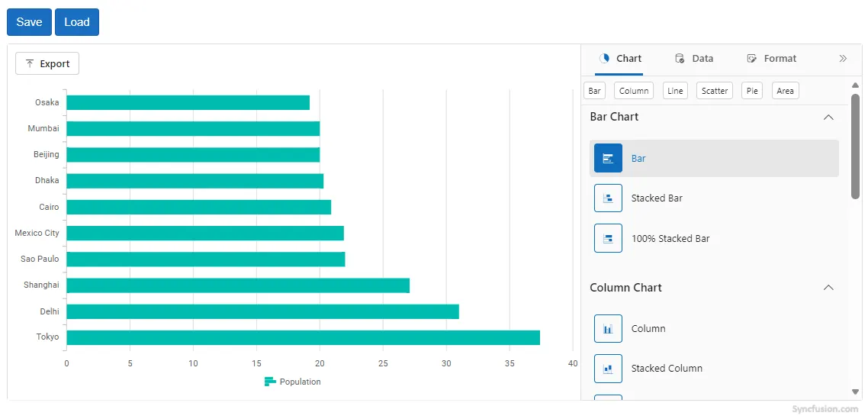The height and width of the screenshot is (419, 868).
Task: Jump to Bar category chip
Action: tap(594, 91)
